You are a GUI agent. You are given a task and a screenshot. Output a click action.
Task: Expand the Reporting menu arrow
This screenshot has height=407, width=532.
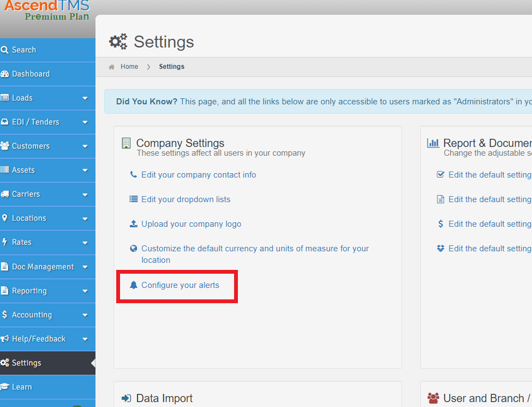[85, 291]
